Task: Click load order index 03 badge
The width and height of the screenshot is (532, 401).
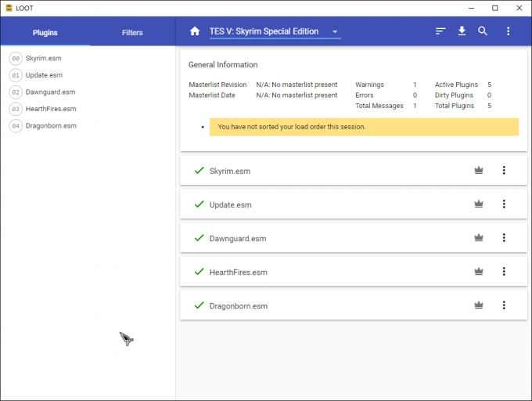Action: pos(16,109)
